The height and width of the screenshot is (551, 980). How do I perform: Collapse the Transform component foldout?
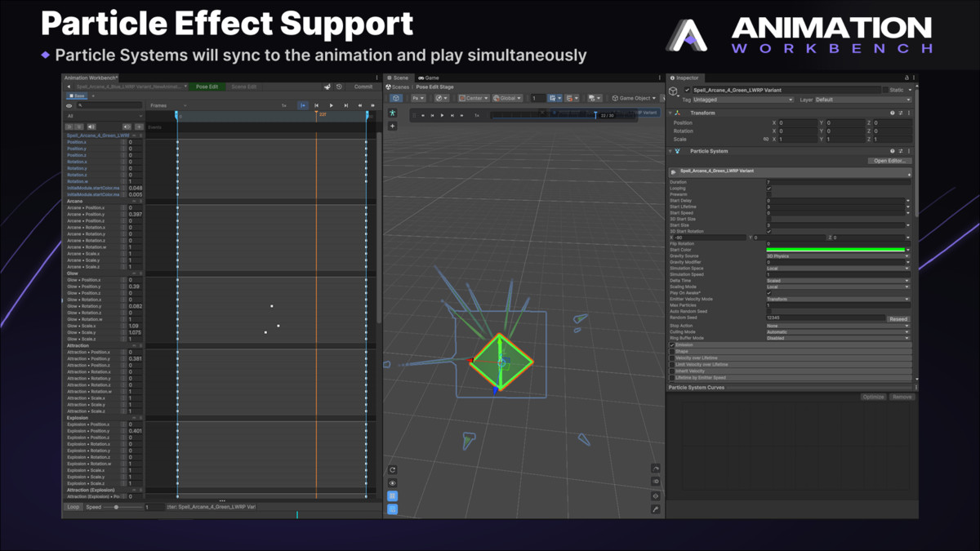click(x=670, y=113)
